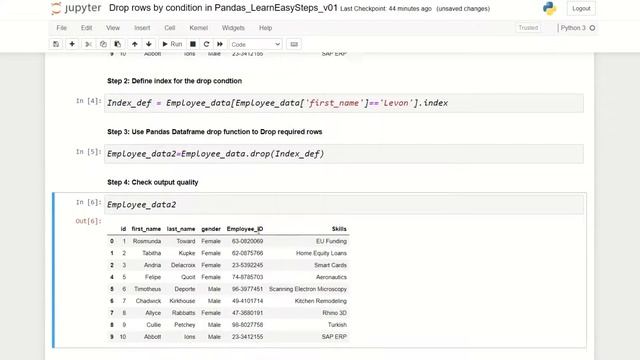The image size is (640, 360).
Task: Select the Step 3 markdown heading
Action: pyautogui.click(x=215, y=132)
